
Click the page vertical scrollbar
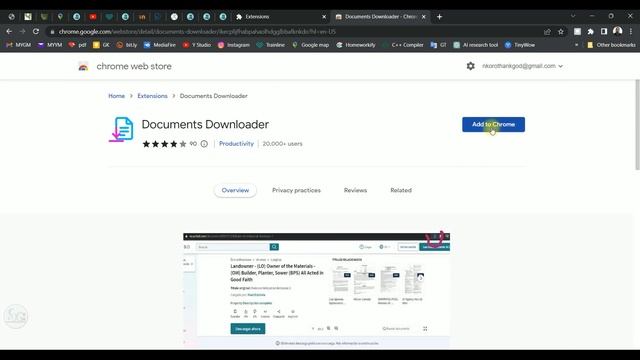(637, 124)
